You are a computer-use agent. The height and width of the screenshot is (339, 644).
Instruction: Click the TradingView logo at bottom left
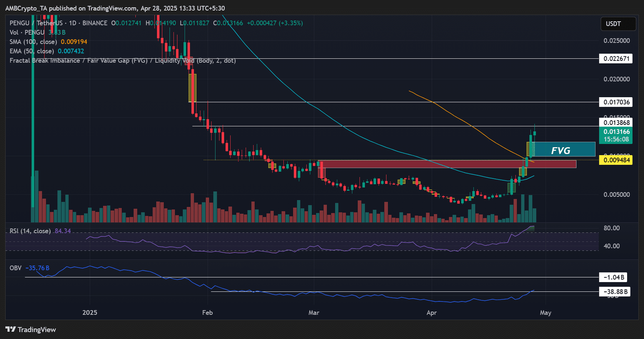[31, 329]
